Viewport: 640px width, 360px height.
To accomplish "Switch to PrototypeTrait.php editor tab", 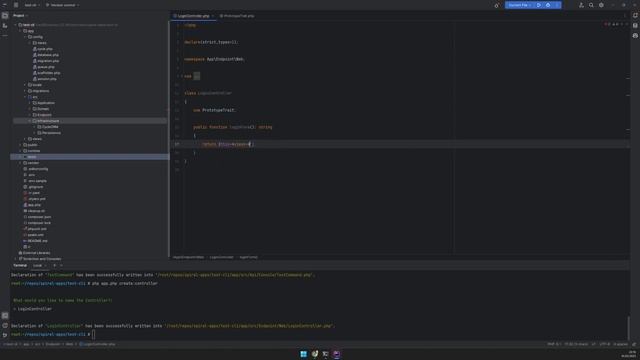I will click(237, 16).
